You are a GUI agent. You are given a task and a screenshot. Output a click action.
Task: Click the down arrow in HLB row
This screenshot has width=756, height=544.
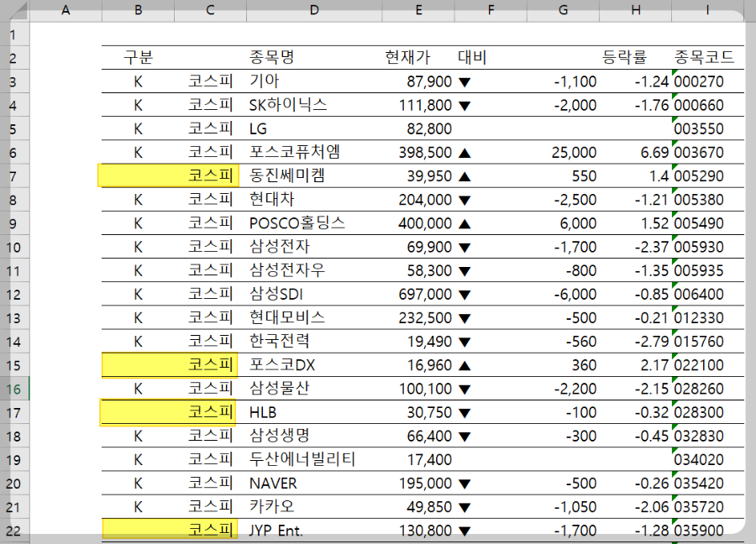coord(465,413)
